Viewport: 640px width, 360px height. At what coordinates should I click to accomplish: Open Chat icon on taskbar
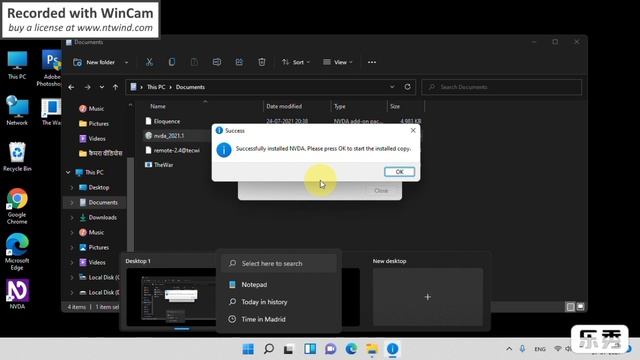(331, 349)
